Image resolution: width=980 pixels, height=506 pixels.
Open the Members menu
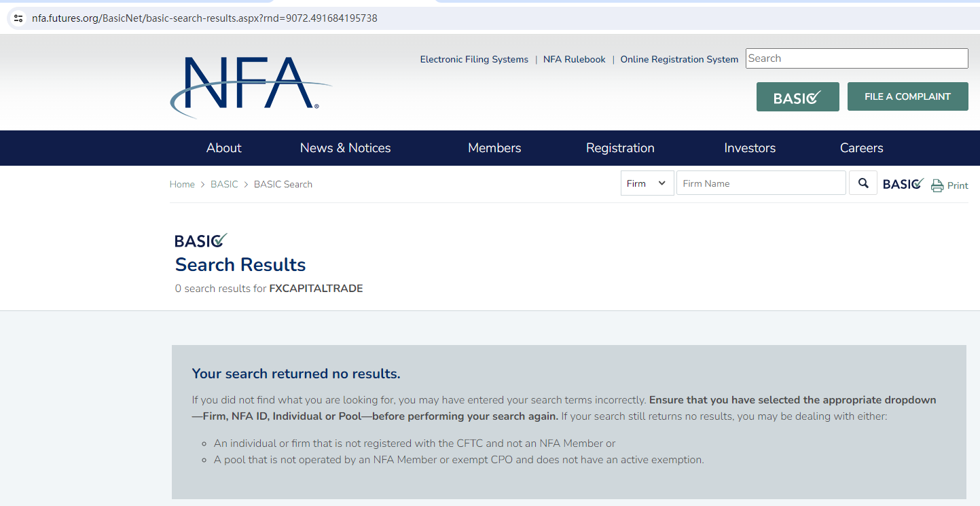tap(494, 148)
